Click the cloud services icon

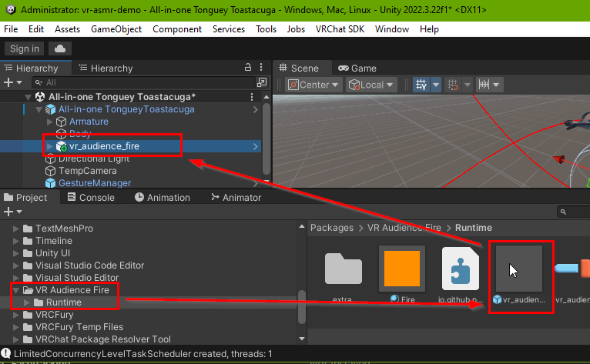pos(60,48)
